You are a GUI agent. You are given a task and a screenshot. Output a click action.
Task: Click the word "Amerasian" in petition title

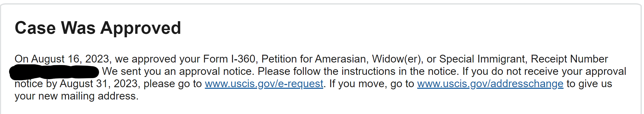(x=340, y=59)
